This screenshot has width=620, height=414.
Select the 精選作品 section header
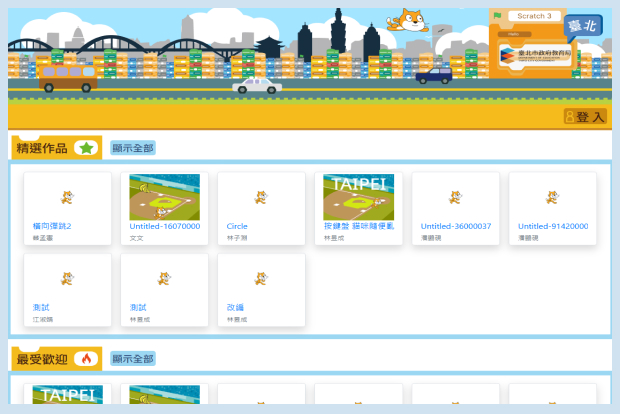(x=57, y=148)
